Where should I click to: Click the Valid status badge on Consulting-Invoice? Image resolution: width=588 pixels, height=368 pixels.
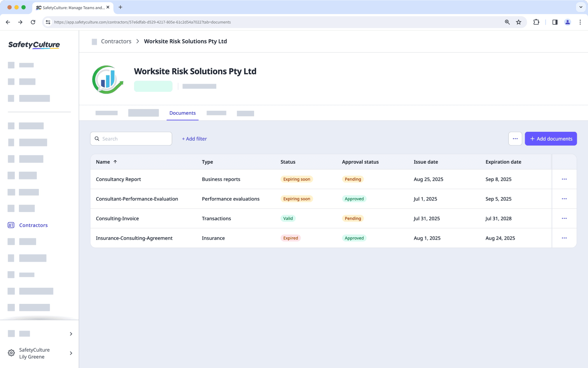(288, 218)
